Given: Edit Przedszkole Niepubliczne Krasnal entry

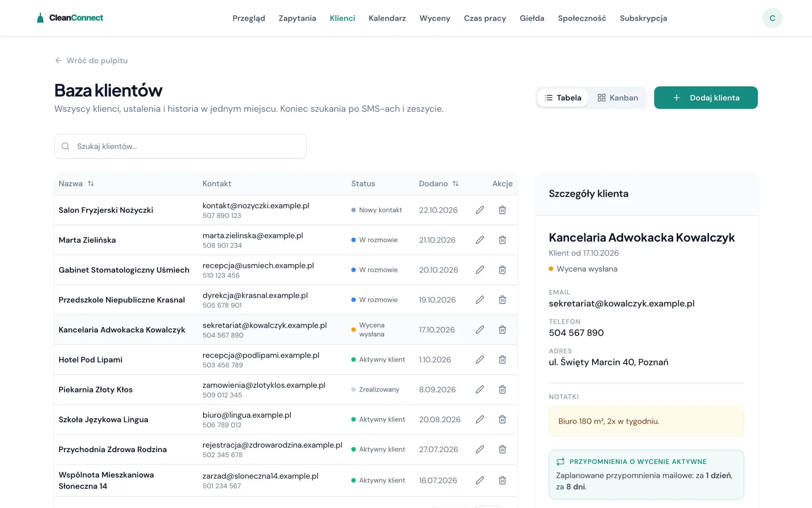Looking at the screenshot, I should [x=480, y=300].
